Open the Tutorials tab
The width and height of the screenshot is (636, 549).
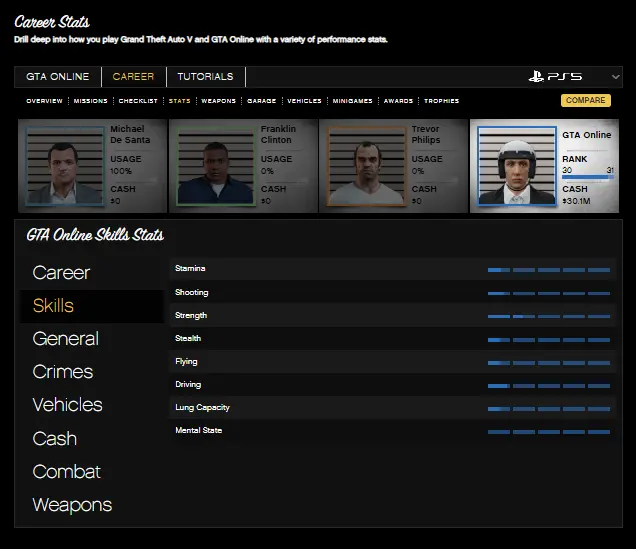click(x=205, y=77)
